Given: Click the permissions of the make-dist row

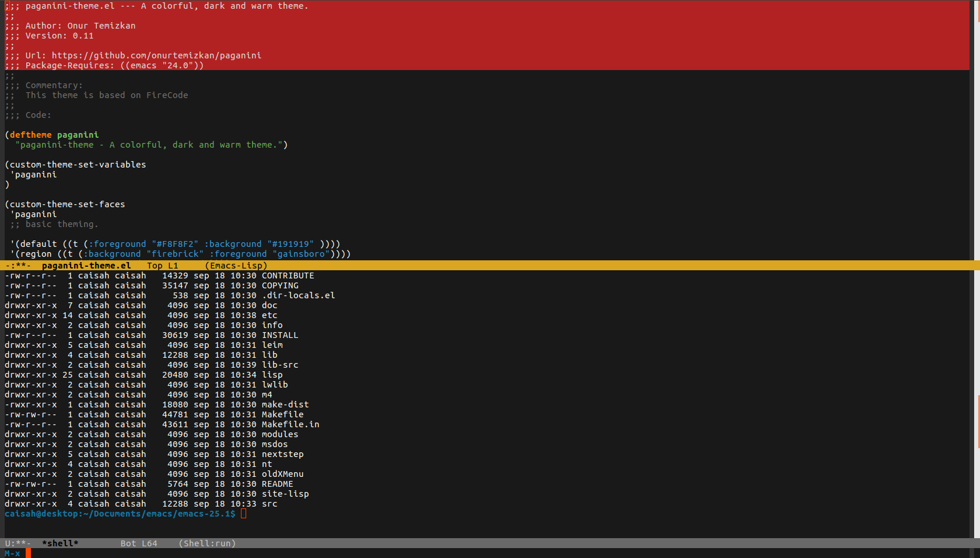Looking at the screenshot, I should coord(31,404).
